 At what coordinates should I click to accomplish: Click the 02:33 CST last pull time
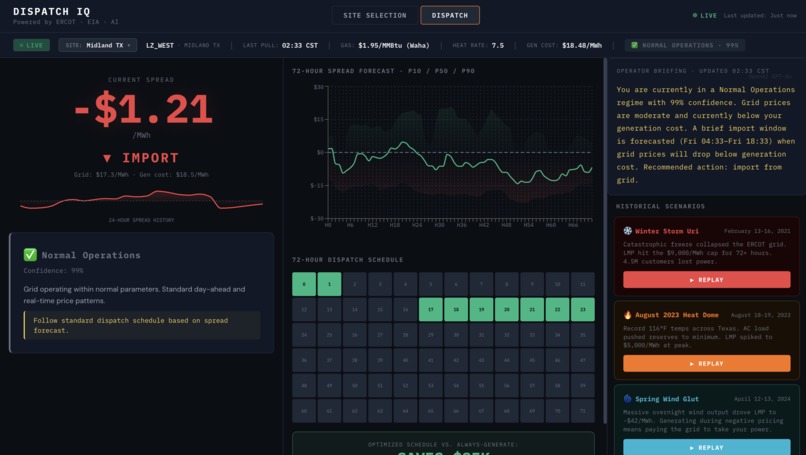(x=300, y=45)
